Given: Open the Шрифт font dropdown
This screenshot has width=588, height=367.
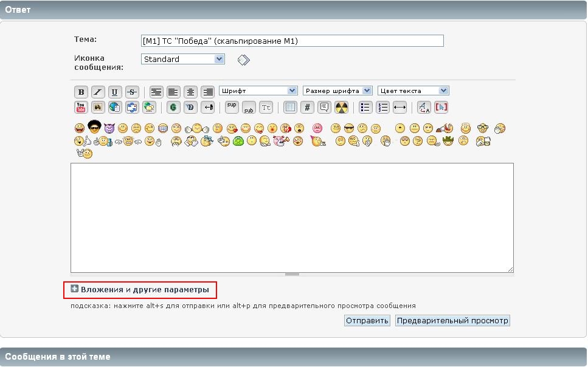Looking at the screenshot, I should pos(258,91).
